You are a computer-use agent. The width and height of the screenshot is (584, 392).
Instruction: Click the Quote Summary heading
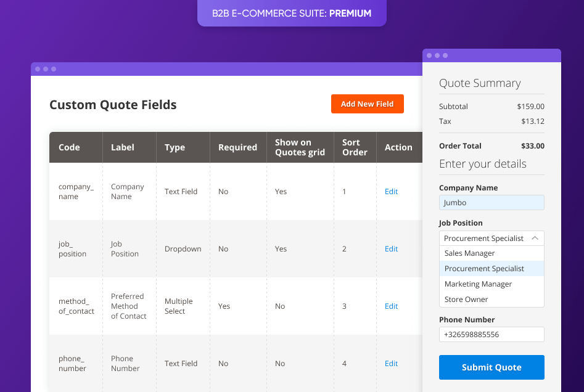coord(479,83)
